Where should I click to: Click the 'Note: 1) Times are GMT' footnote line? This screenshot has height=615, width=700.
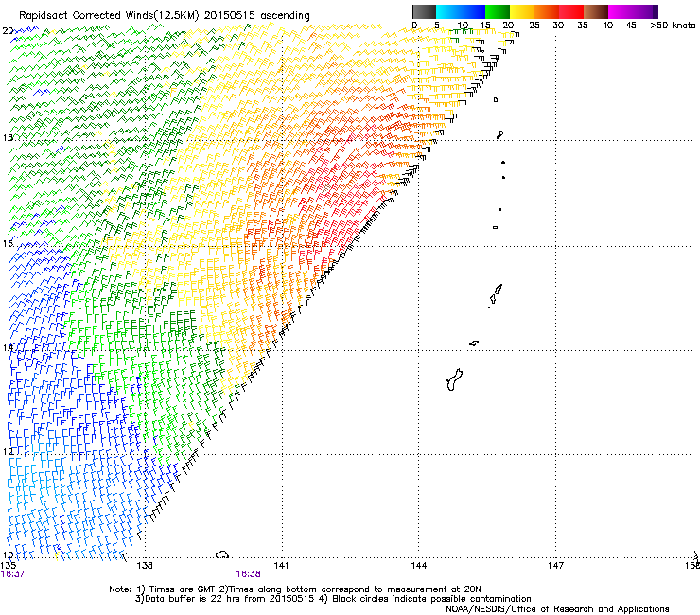[294, 589]
